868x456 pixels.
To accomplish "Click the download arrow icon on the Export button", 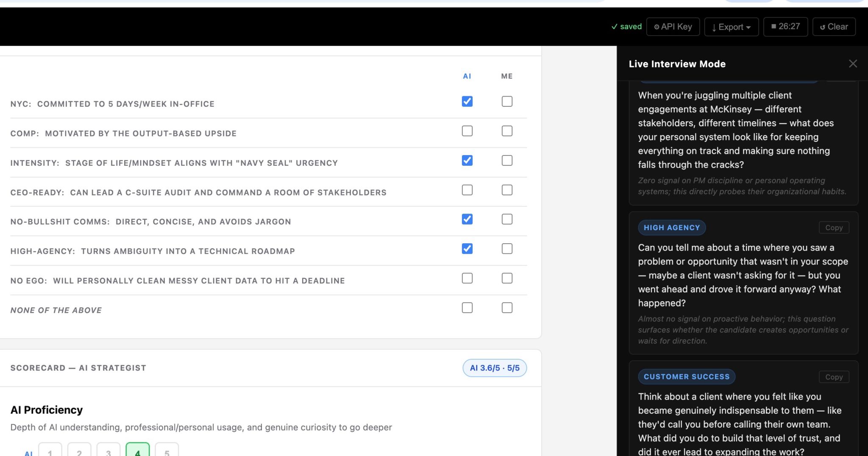I will [715, 27].
